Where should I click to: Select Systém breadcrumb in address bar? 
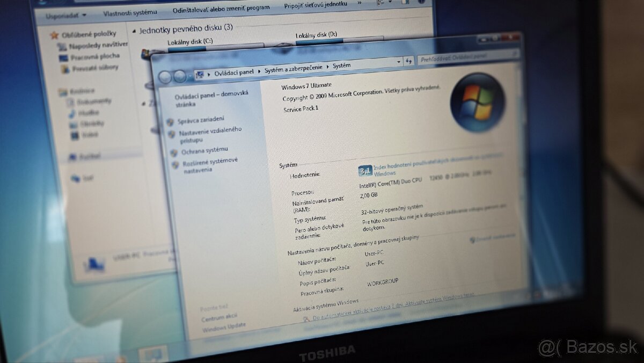[341, 65]
